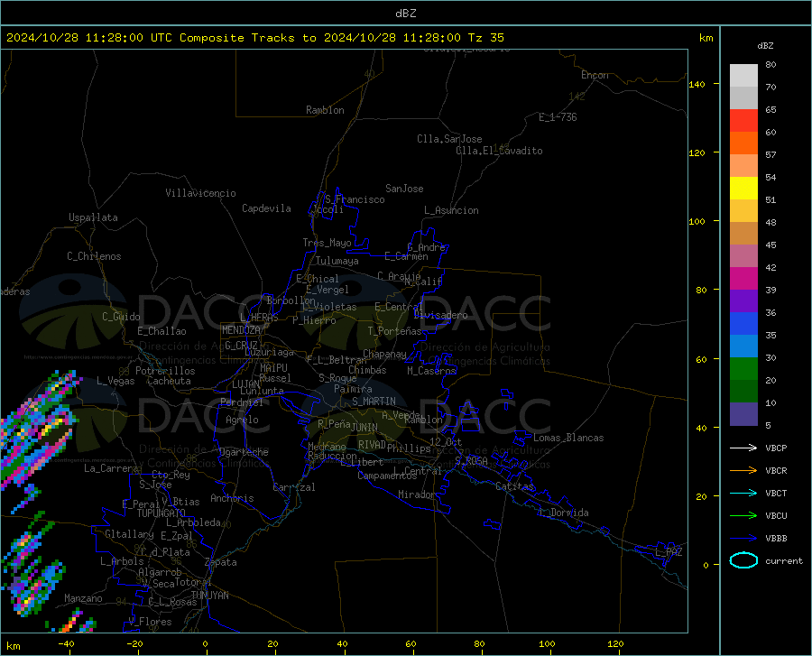Click the Zapata place label
Image resolution: width=812 pixels, height=656 pixels.
(221, 562)
